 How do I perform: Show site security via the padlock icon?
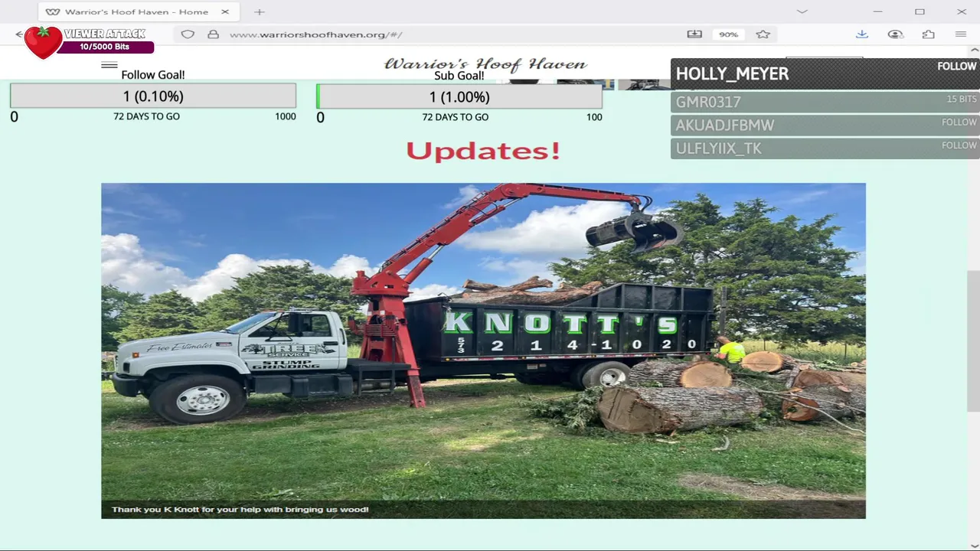pyautogui.click(x=213, y=34)
